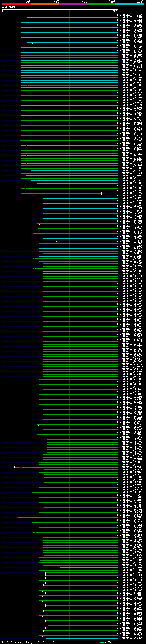Viewport: 146px width, 644px height.
Task: Select the UniRef100_A7P4J8 label
Action: (x=131, y=58)
